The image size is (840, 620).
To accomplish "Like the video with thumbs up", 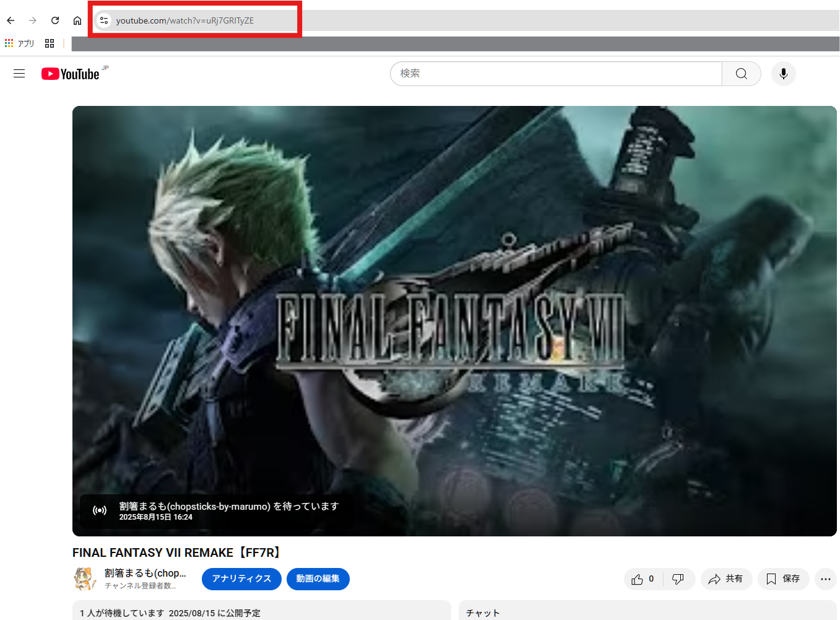I will 643,579.
